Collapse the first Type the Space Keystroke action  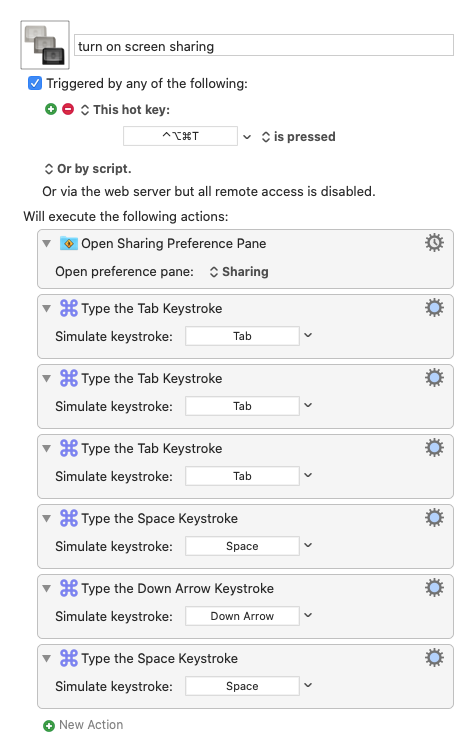click(x=47, y=518)
